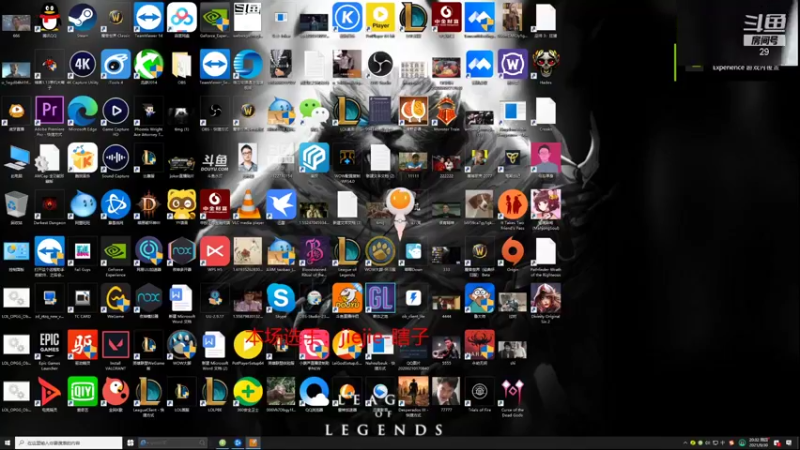Run the LeiGodSetup installer icon

[x=347, y=345]
